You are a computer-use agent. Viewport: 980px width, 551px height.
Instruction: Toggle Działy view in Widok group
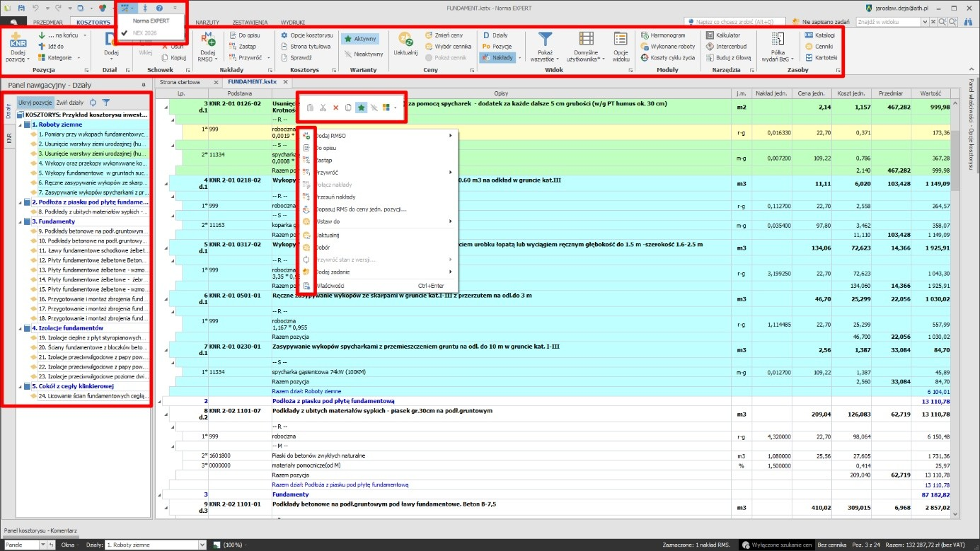[495, 35]
